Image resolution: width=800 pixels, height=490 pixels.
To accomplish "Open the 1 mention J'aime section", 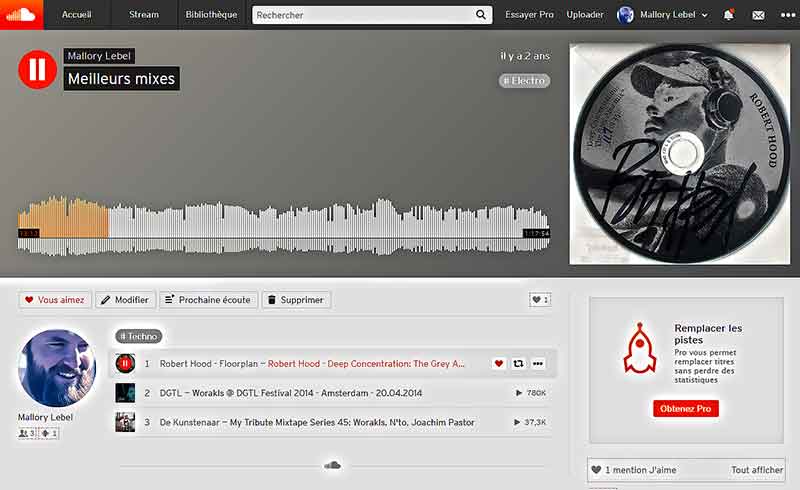I will click(640, 470).
